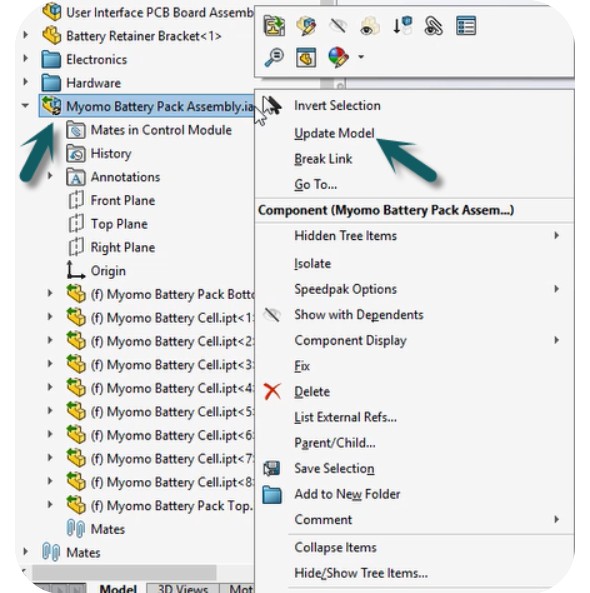Screen dimensions: 590x593
Task: Expand Myomo Battery Pack Top node
Action: point(50,505)
